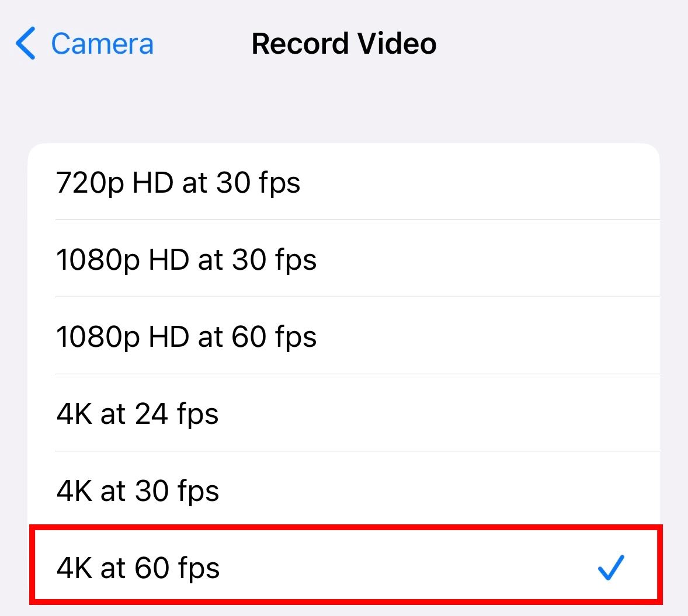This screenshot has height=616, width=688.
Task: Pick 1080p HD at 60 fps
Action: pyautogui.click(x=343, y=336)
